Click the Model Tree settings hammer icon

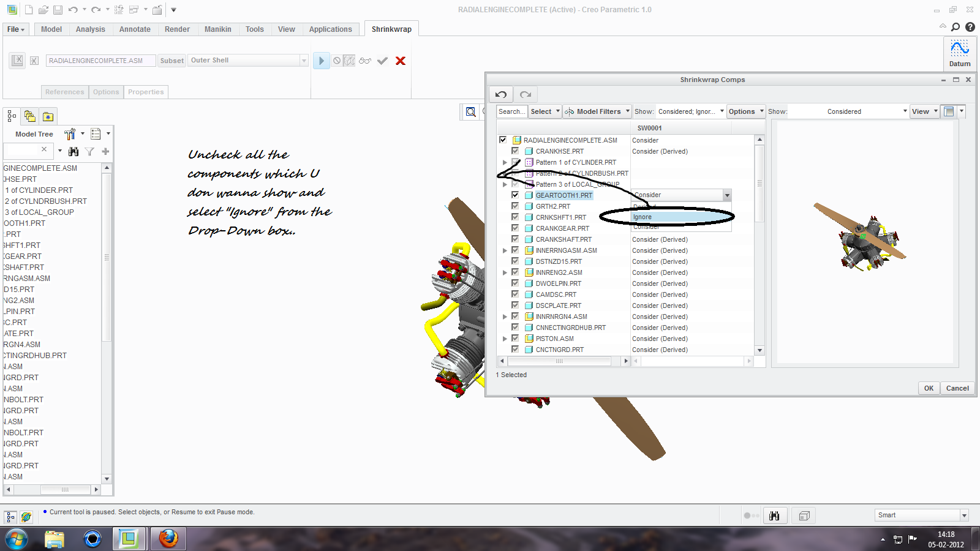[70, 133]
